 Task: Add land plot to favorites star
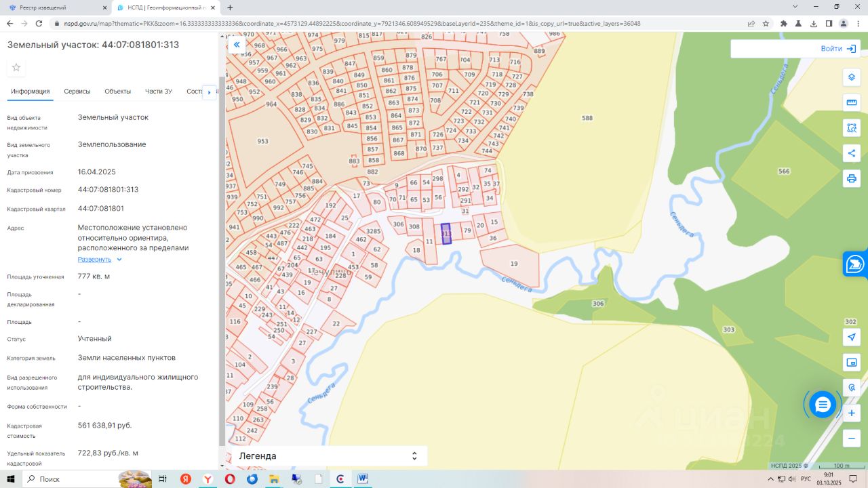pos(16,67)
